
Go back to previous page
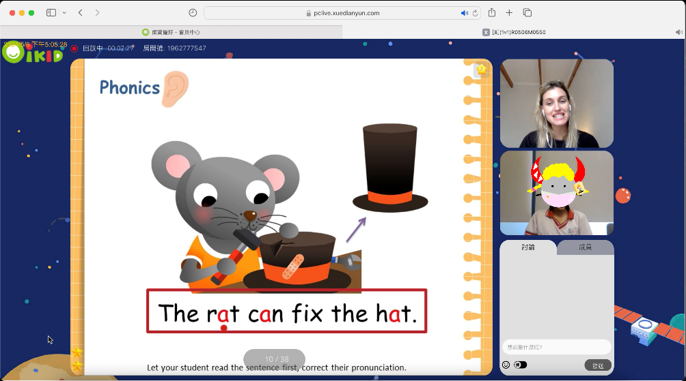(80, 13)
